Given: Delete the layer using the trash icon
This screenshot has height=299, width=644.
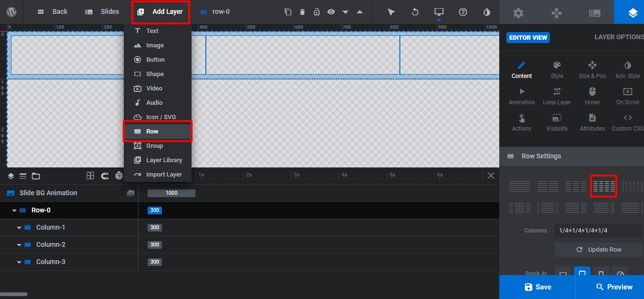Looking at the screenshot, I should coord(302,12).
